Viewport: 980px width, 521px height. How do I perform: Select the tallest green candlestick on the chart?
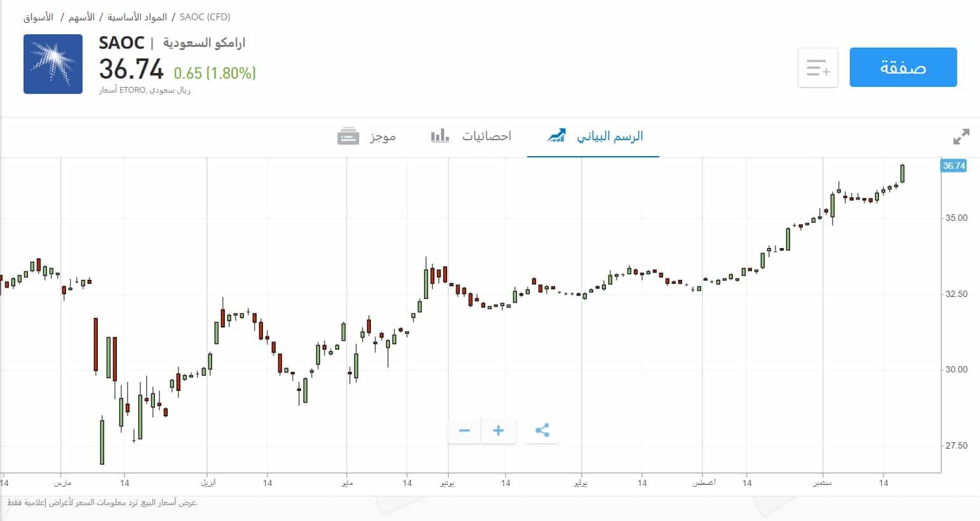pyautogui.click(x=100, y=441)
